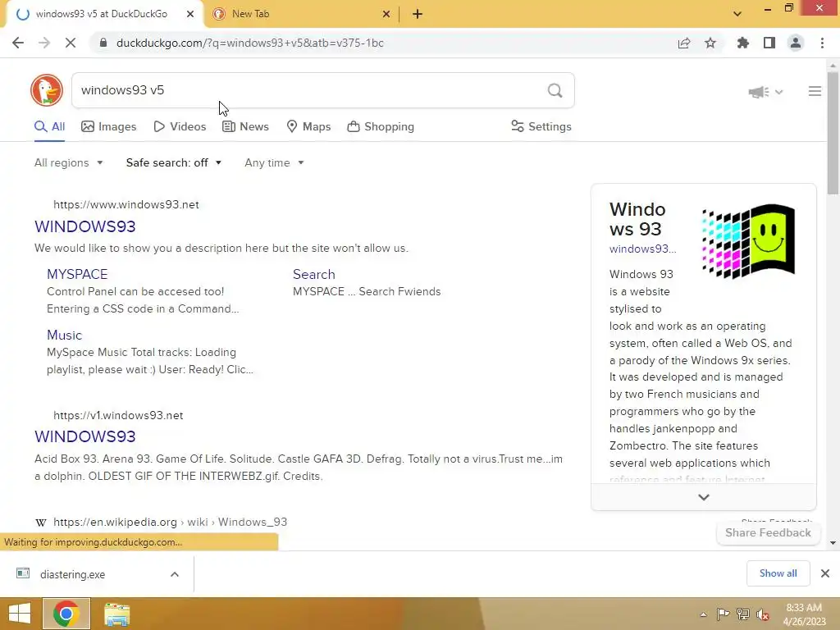
Task: Click the padlock site info icon
Action: click(x=103, y=43)
